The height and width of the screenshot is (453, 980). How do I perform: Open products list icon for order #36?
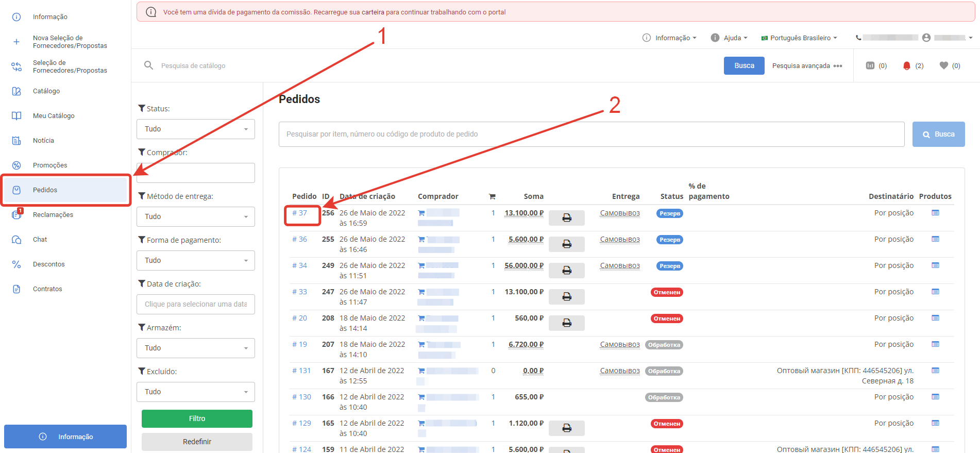click(935, 239)
